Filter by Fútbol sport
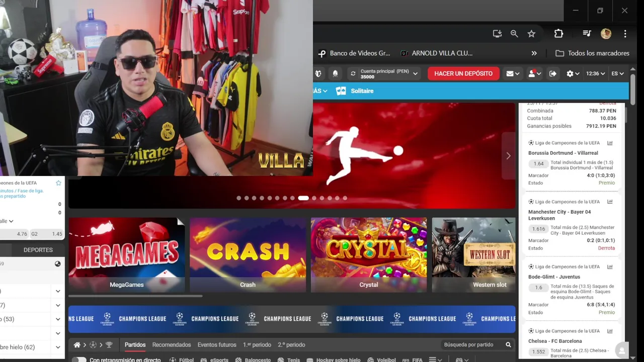 pyautogui.click(x=182, y=360)
